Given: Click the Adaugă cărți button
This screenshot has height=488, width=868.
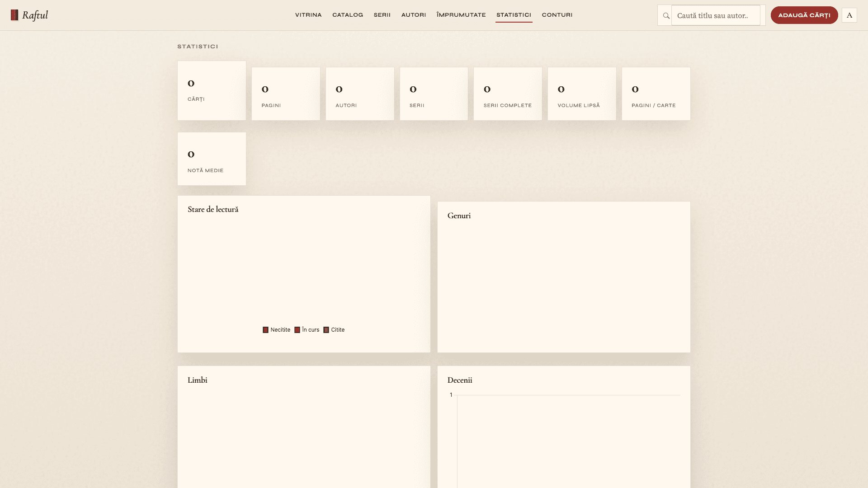Looking at the screenshot, I should coord(804,15).
